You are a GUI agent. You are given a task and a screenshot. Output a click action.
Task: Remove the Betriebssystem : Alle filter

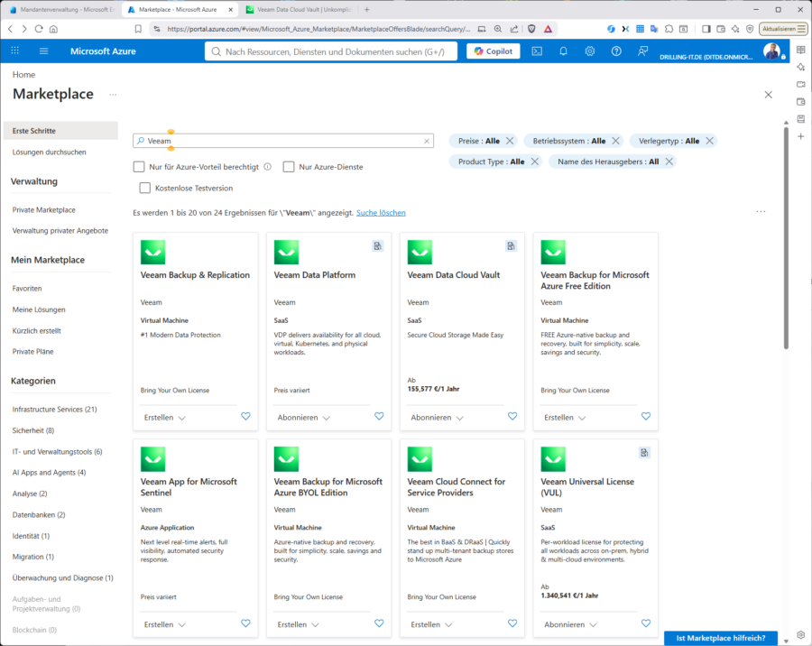coord(615,141)
